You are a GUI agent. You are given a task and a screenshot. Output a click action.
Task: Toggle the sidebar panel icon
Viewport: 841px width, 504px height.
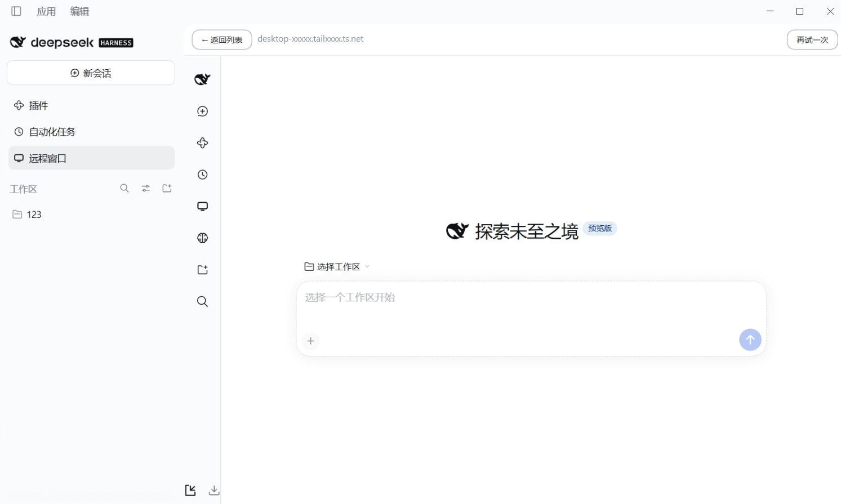(x=16, y=11)
